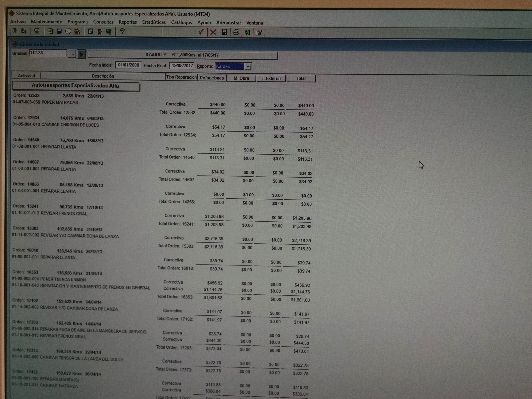This screenshot has width=532, height=399.
Task: Click the properties icon after green arrow
Action: click(x=259, y=32)
